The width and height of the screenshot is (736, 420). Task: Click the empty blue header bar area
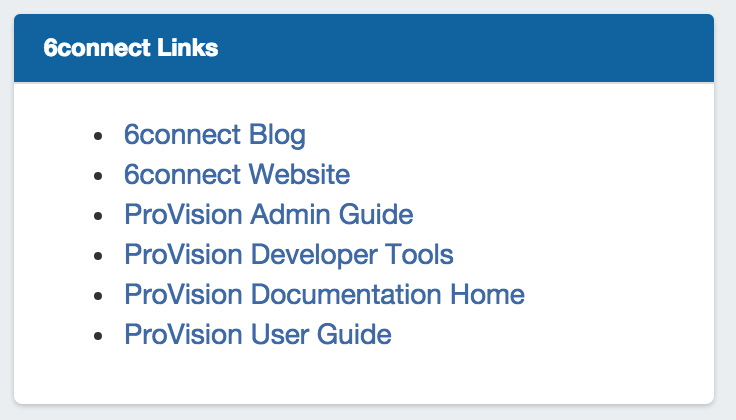[480, 48]
